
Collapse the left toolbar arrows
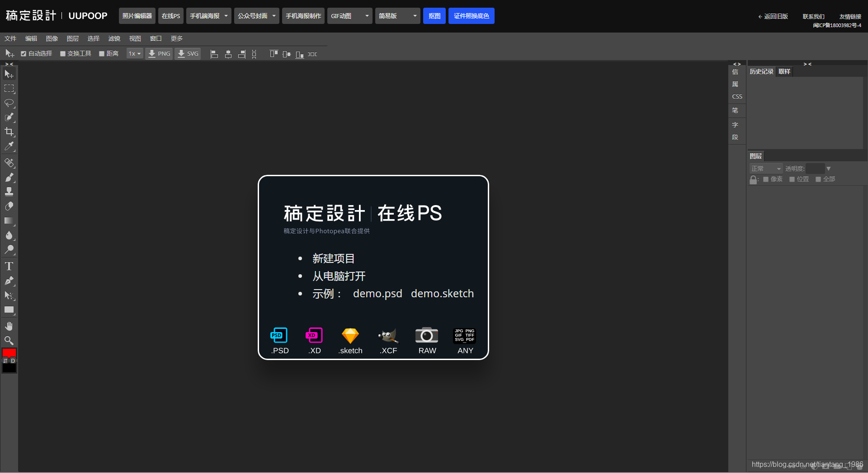[x=9, y=64]
